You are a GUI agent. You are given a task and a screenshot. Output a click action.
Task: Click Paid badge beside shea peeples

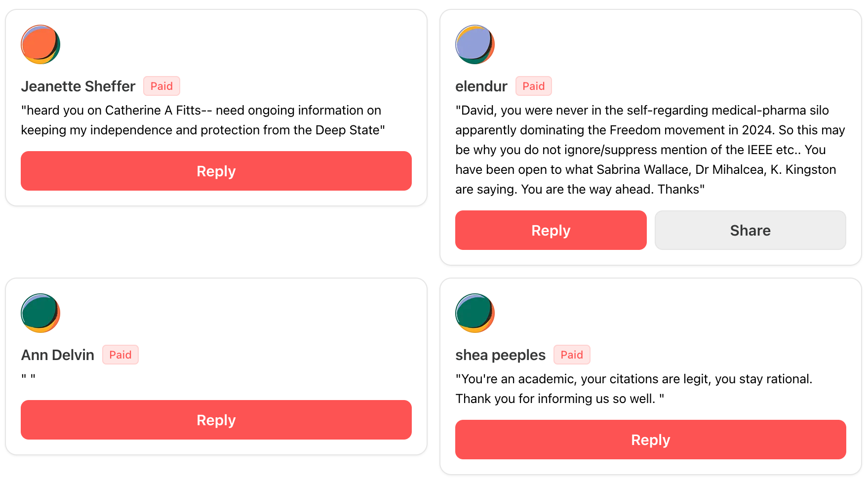tap(571, 355)
